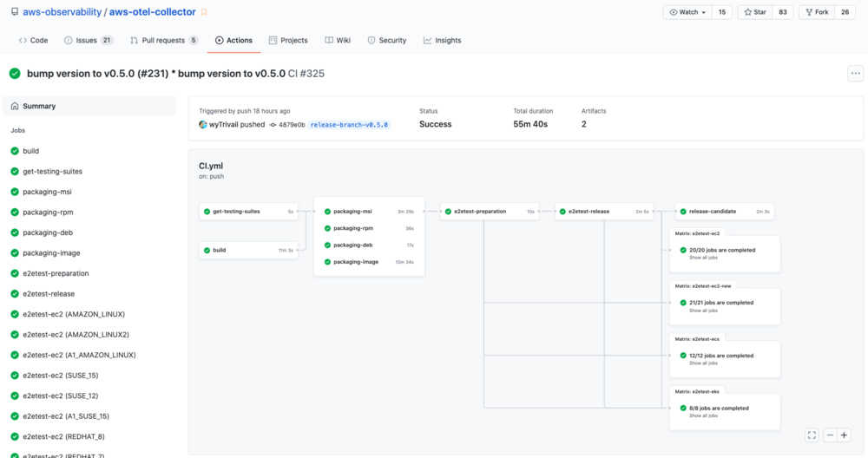Image resolution: width=868 pixels, height=458 pixels.
Task: Click the release-candidate graph node
Action: coord(725,212)
